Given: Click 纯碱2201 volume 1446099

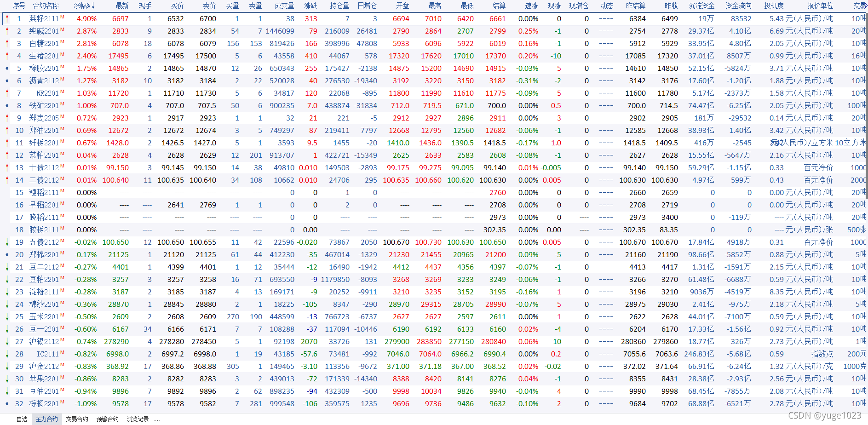Looking at the screenshot, I should pos(280,31).
